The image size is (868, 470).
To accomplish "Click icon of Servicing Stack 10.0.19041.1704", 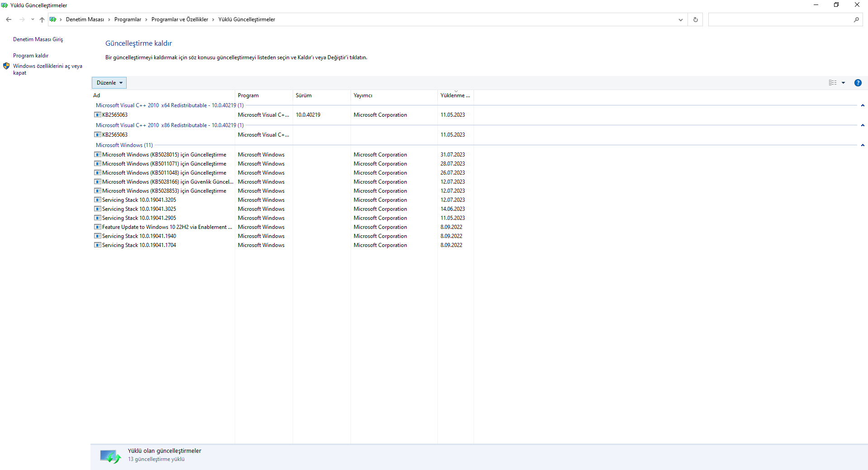I will 97,245.
